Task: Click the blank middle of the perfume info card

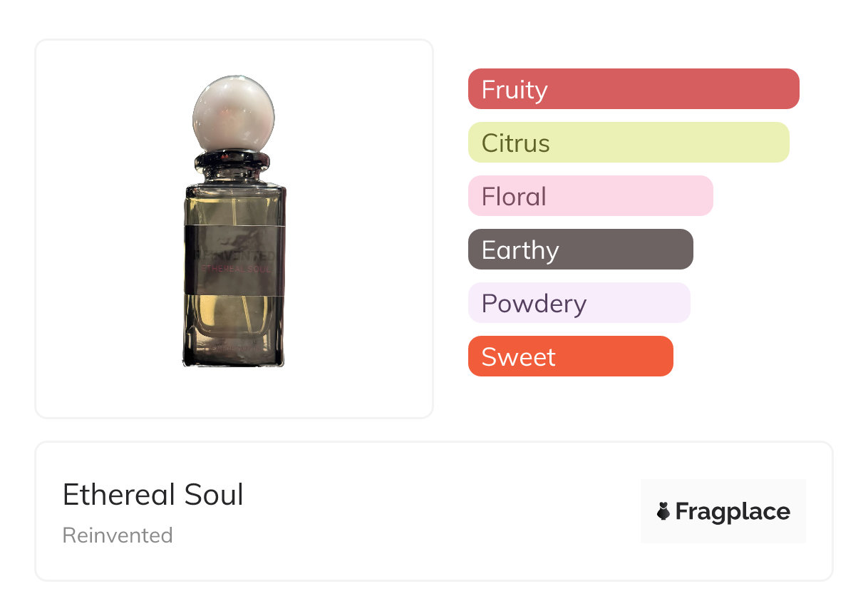Action: [x=428, y=511]
